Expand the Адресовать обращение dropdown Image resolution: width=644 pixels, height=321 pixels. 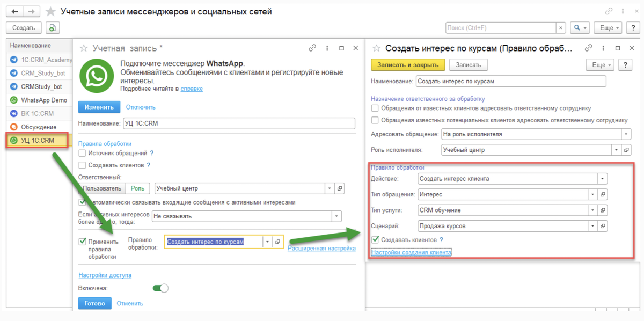[x=626, y=134]
